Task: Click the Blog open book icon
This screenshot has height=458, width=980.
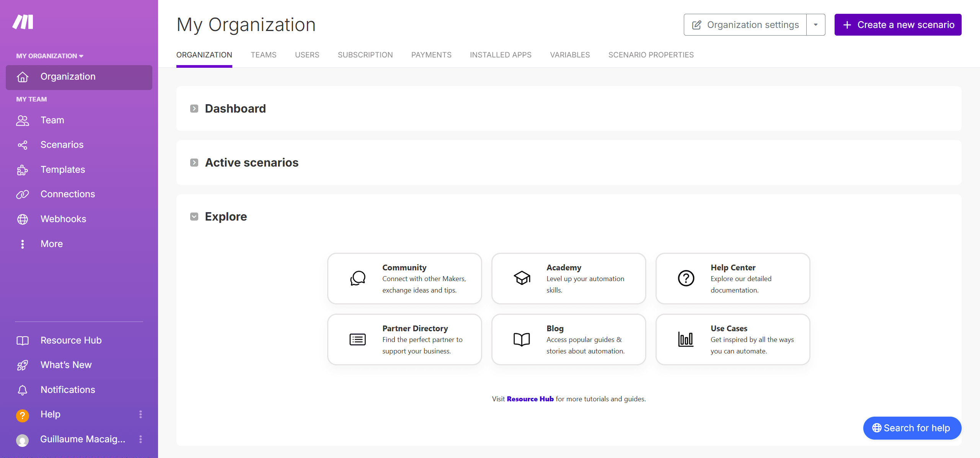Action: coord(522,339)
